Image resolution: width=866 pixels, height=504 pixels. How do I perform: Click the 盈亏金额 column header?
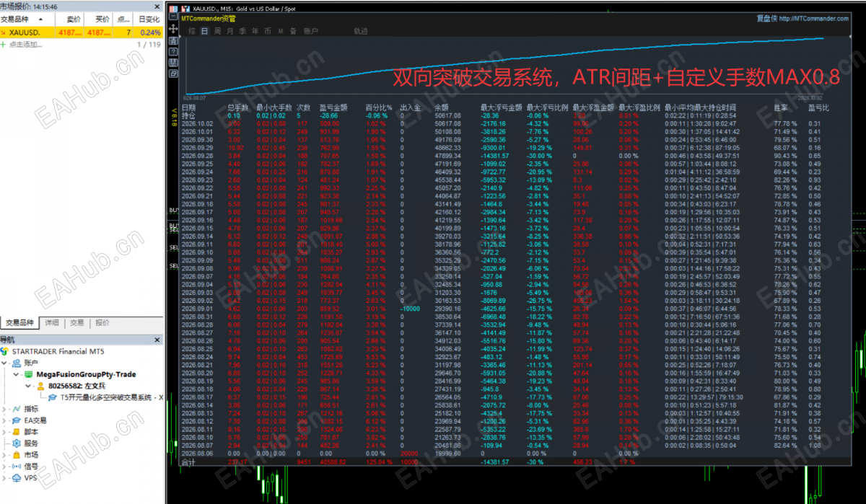[333, 107]
